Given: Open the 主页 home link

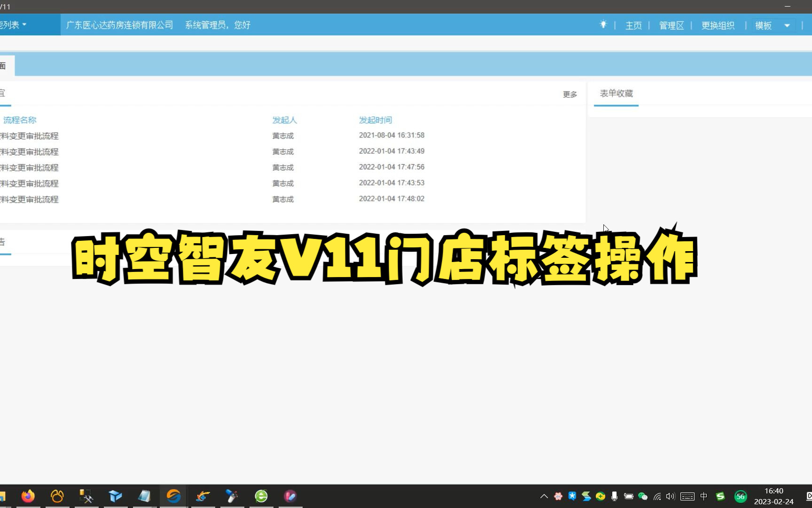Looking at the screenshot, I should [x=633, y=25].
